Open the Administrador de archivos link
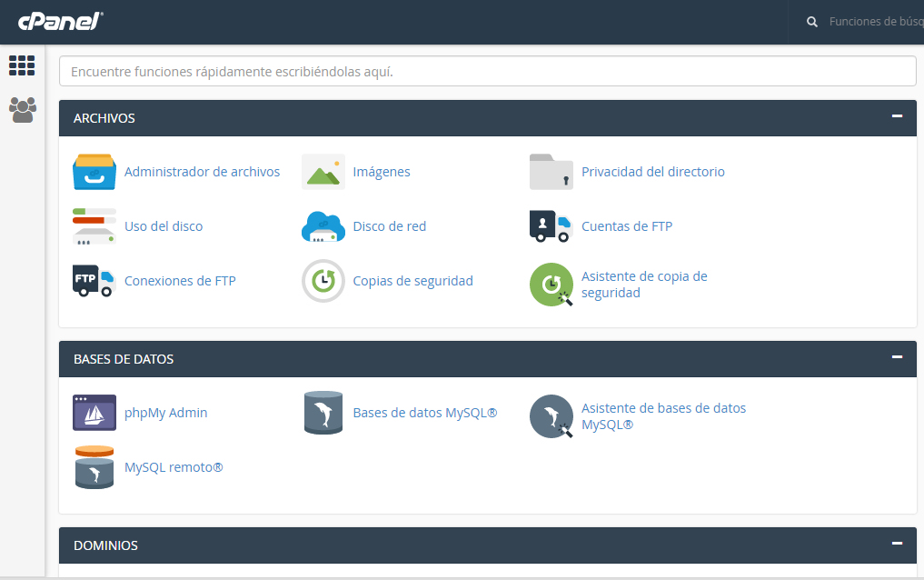Image resolution: width=924 pixels, height=580 pixels. (x=202, y=172)
